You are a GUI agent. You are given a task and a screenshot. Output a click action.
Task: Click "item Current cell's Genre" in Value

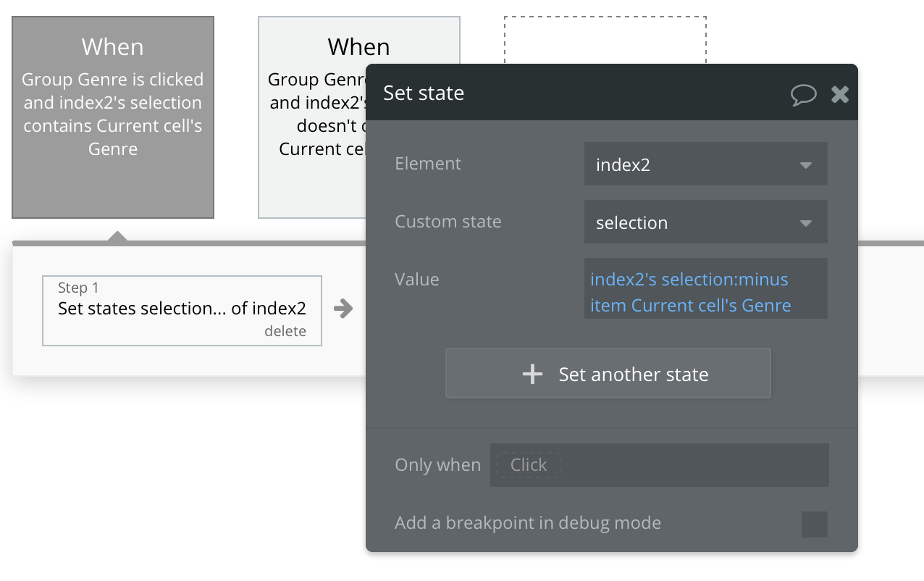pyautogui.click(x=690, y=306)
